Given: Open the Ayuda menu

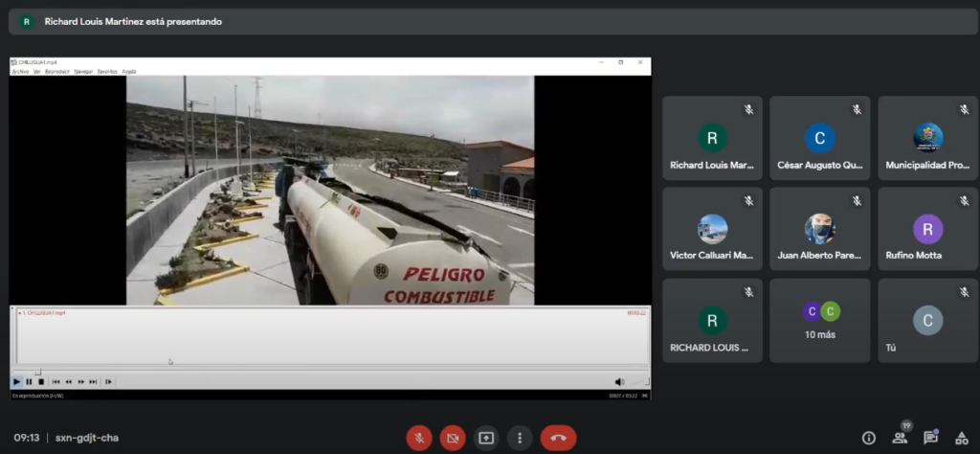Looking at the screenshot, I should (x=129, y=71).
